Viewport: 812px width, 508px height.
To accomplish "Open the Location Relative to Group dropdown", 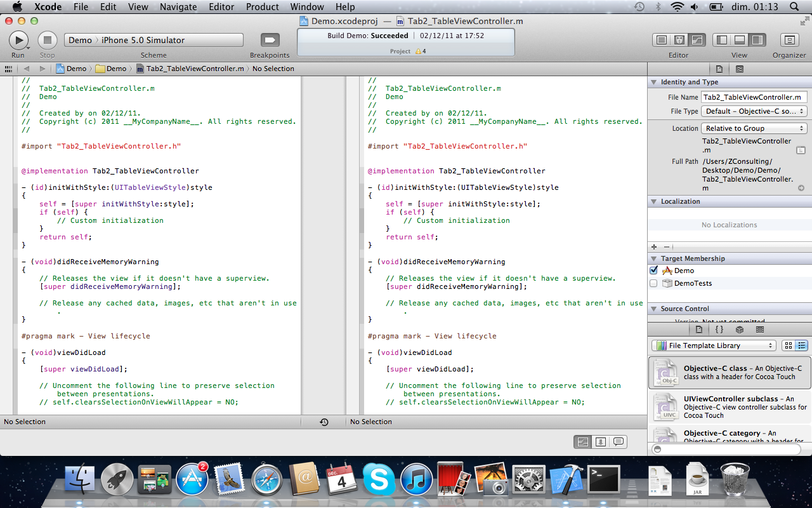I will pos(754,128).
